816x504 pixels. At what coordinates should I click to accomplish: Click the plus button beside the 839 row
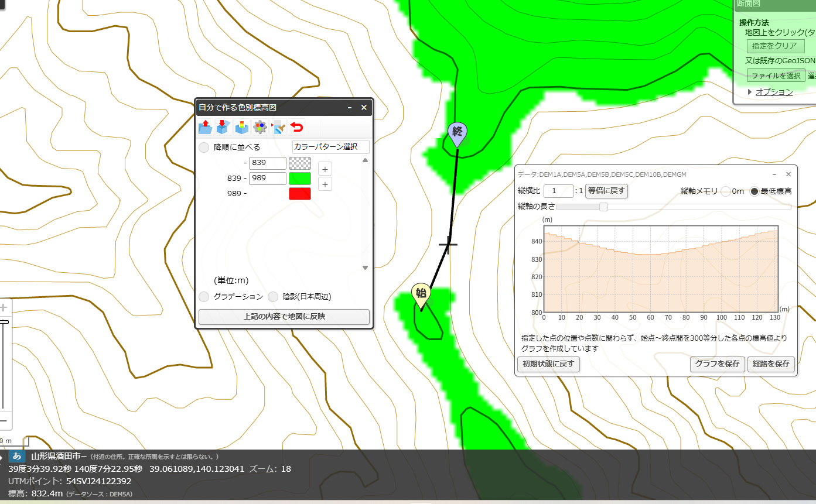326,169
